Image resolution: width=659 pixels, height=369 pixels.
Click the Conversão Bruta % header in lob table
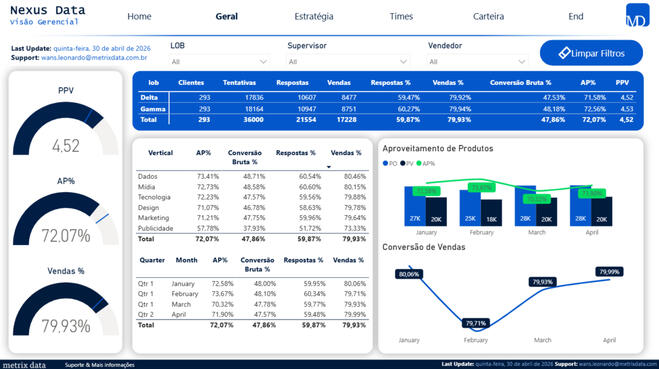tap(520, 83)
